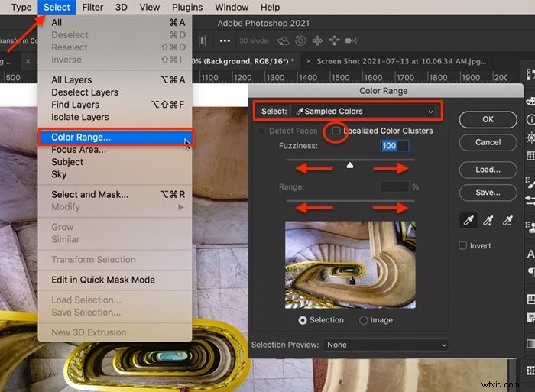Open the Gradients panel icon
Image resolution: width=535 pixels, height=392 pixels.
click(531, 344)
